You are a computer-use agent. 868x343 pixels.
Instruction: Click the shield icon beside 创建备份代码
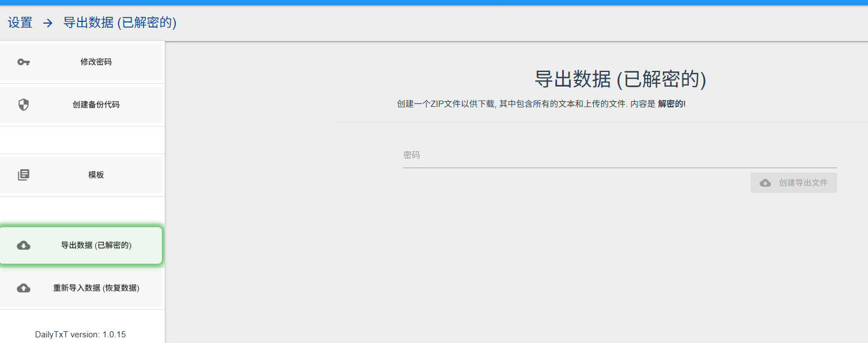(24, 105)
